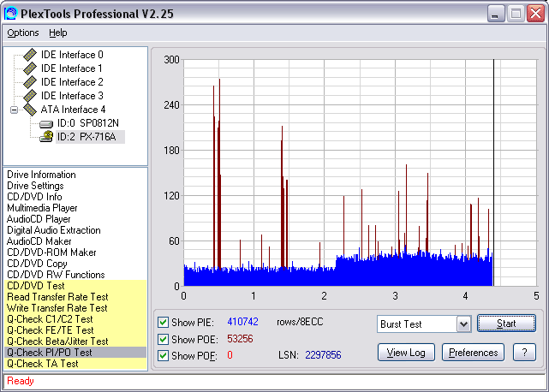Select IDE Interface 0 tree item
The image size is (549, 392).
(72, 55)
